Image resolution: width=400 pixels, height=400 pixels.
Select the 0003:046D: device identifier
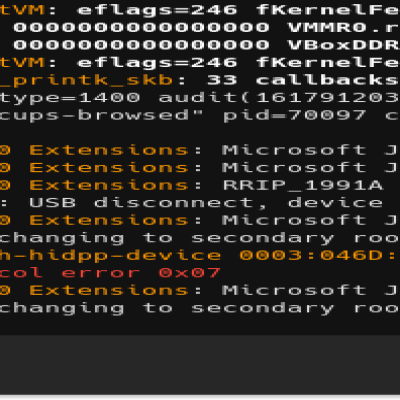(318, 255)
